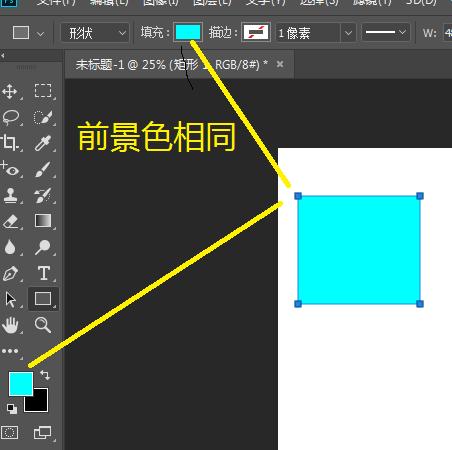Select the Rectangular Marquee tool
The height and width of the screenshot is (450, 452).
pos(43,91)
